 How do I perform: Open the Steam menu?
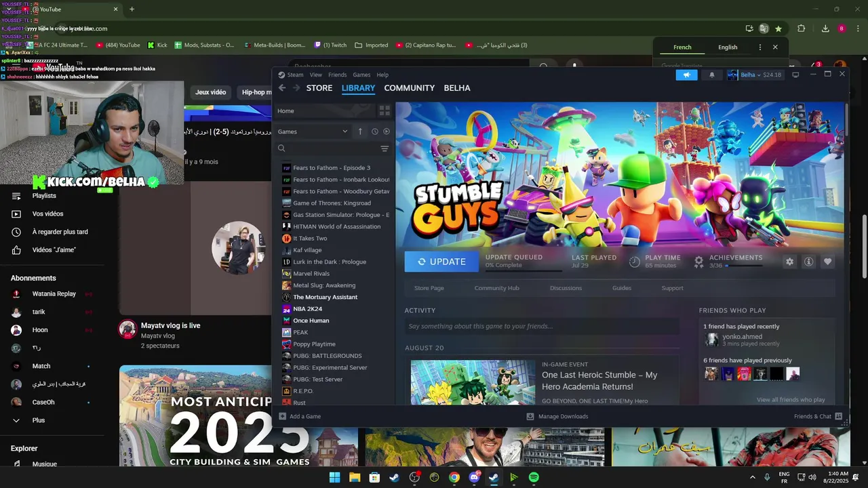[x=295, y=75]
